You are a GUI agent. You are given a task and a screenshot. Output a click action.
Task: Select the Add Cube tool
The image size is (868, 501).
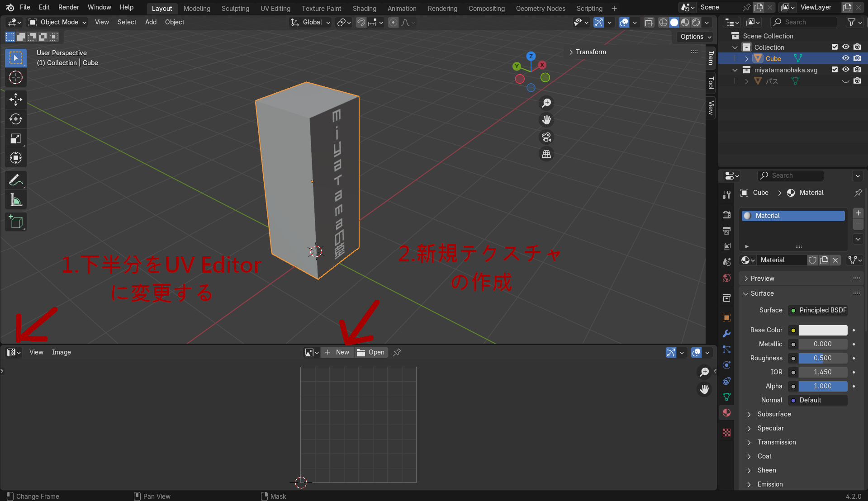pyautogui.click(x=16, y=222)
